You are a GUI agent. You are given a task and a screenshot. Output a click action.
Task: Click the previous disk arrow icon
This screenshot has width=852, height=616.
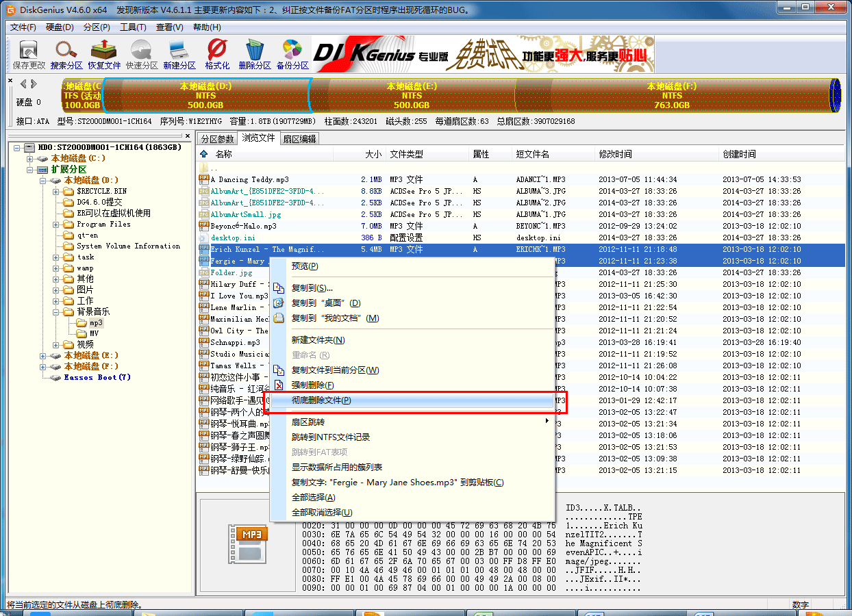tap(23, 84)
